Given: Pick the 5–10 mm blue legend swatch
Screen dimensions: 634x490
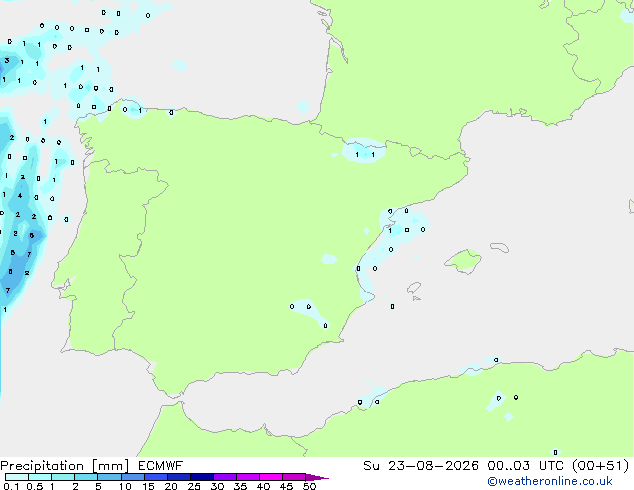Looking at the screenshot, I should (109, 477).
